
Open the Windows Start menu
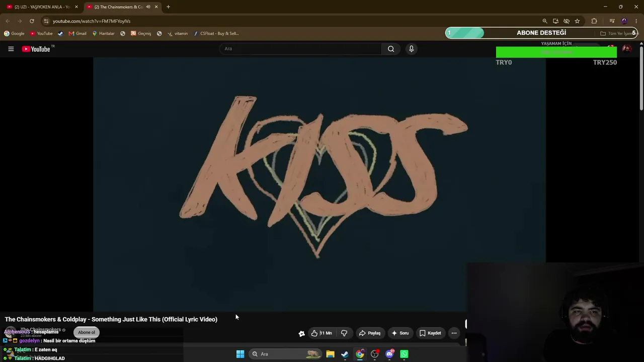240,354
